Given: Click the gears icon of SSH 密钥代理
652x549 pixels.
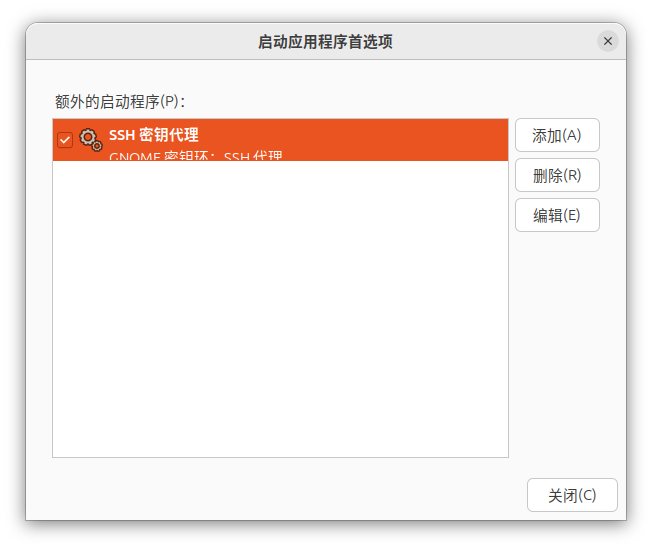Looking at the screenshot, I should pos(91,140).
